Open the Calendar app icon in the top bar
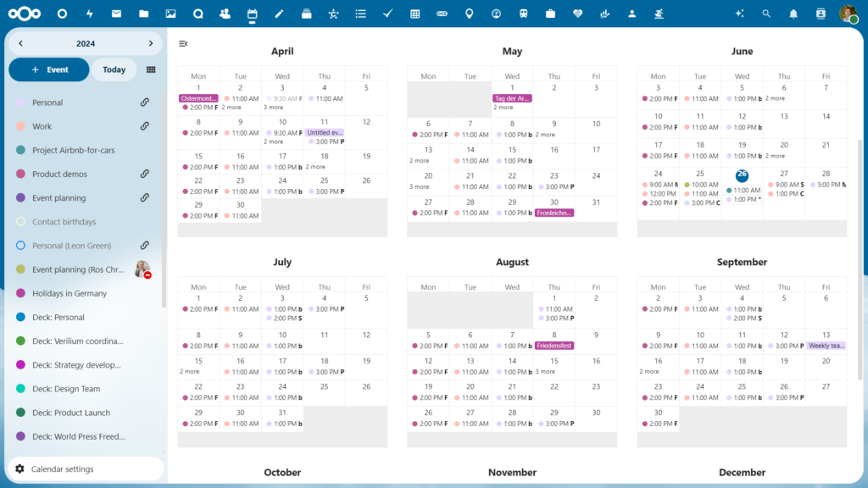Screen dimensions: 868x488 [x=253, y=14]
